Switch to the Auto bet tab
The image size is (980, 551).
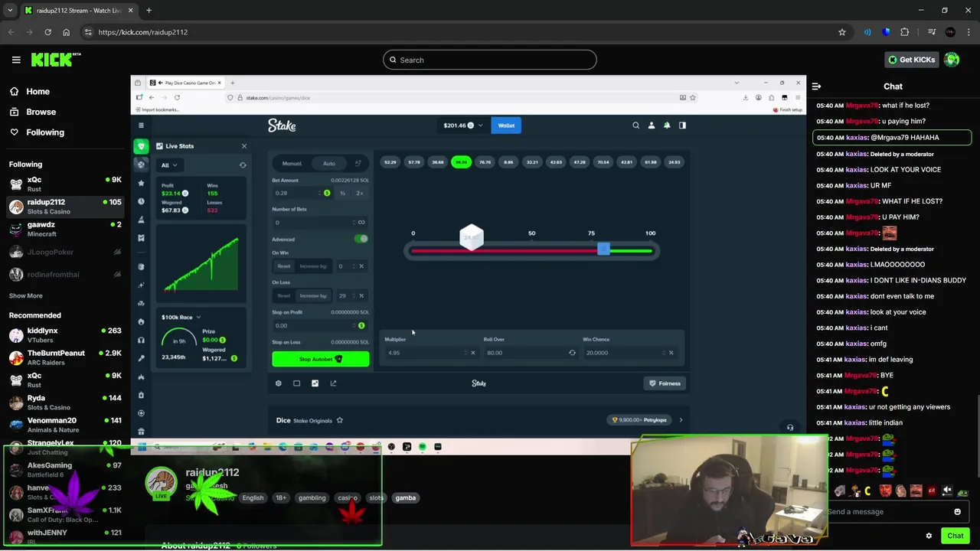coord(329,164)
